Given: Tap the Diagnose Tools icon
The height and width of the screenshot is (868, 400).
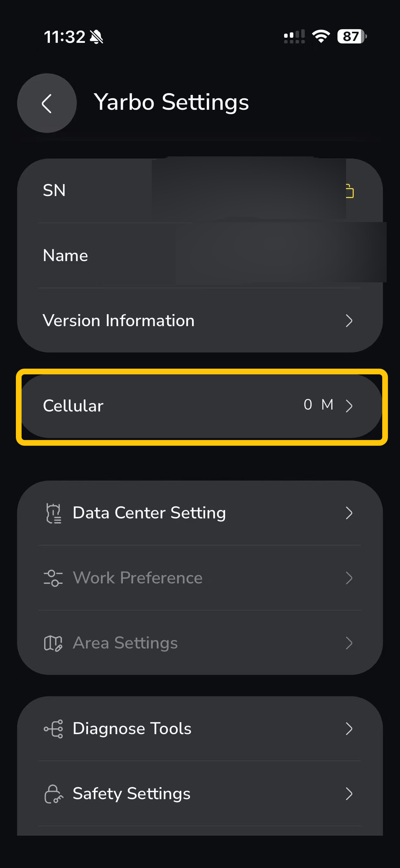Looking at the screenshot, I should coord(53,728).
